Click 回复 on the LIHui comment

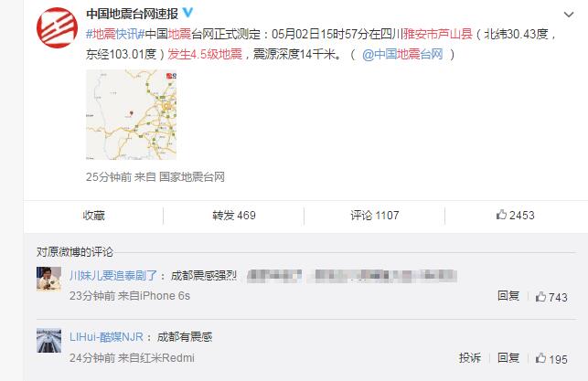click(508, 358)
